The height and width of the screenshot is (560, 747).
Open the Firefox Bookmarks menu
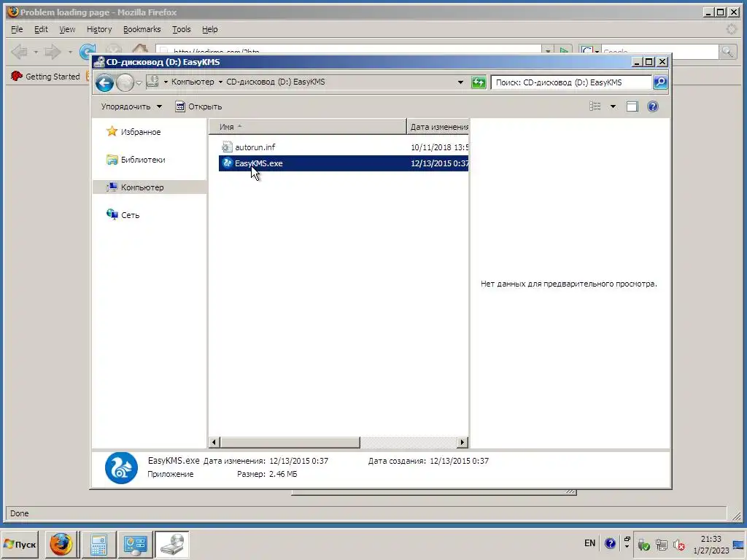(x=142, y=29)
